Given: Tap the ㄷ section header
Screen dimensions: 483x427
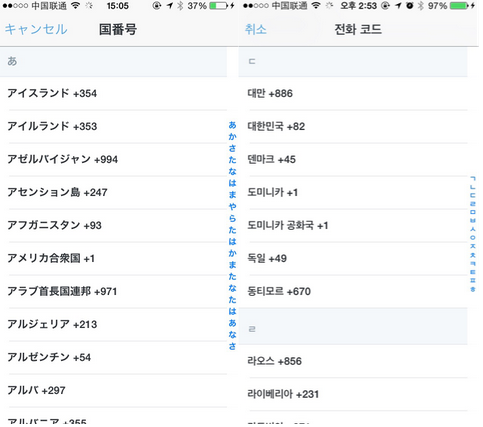Looking at the screenshot, I should tap(353, 62).
